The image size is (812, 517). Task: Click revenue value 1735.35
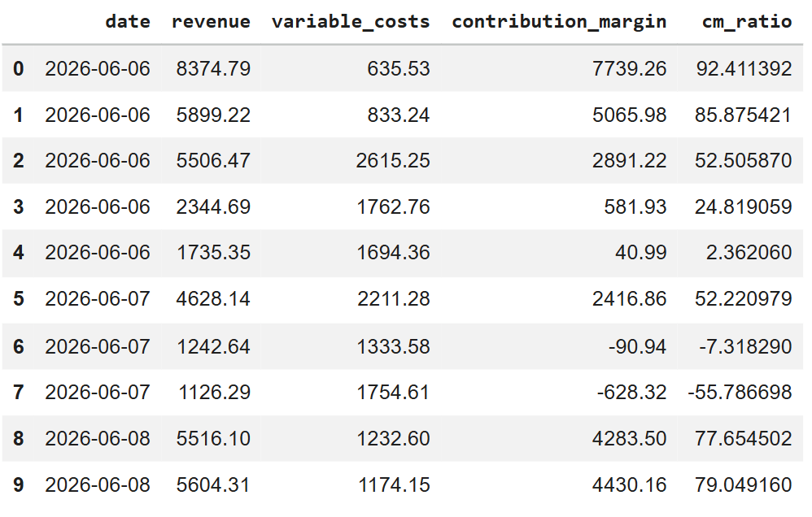(x=213, y=253)
